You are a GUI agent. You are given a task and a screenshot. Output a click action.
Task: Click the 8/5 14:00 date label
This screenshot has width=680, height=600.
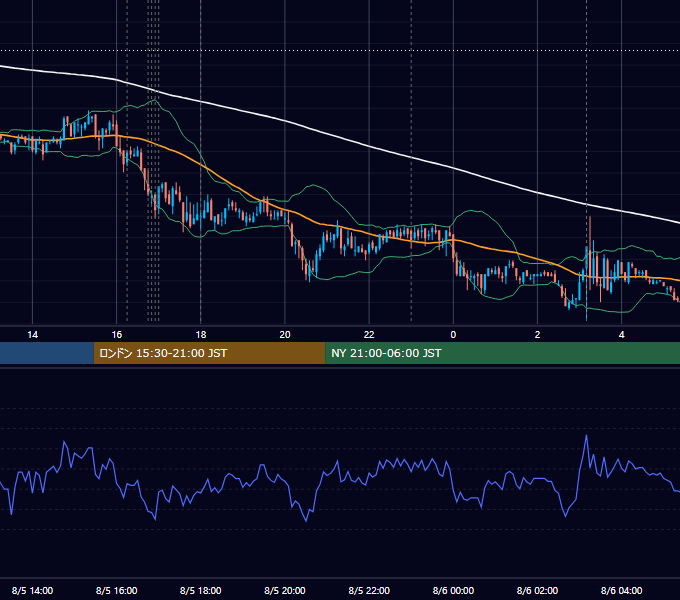pos(33,590)
